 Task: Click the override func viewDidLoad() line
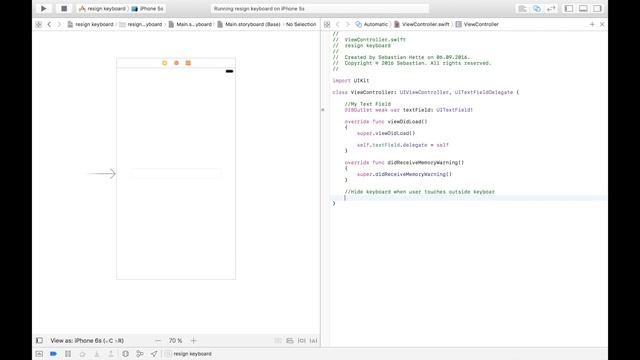tap(386, 122)
